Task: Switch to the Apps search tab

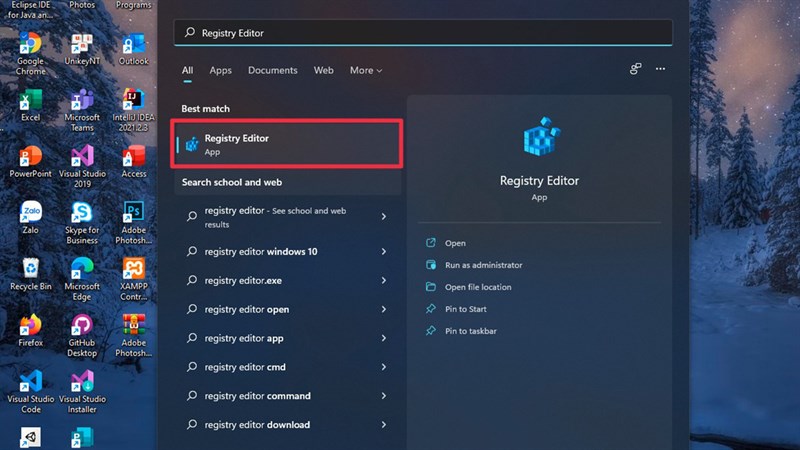Action: pyautogui.click(x=220, y=70)
